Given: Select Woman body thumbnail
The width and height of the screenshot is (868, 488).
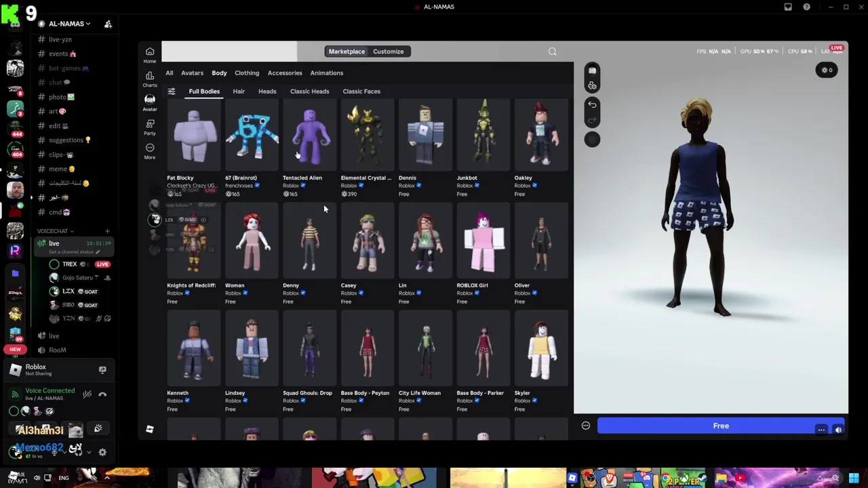Looking at the screenshot, I should 252,242.
